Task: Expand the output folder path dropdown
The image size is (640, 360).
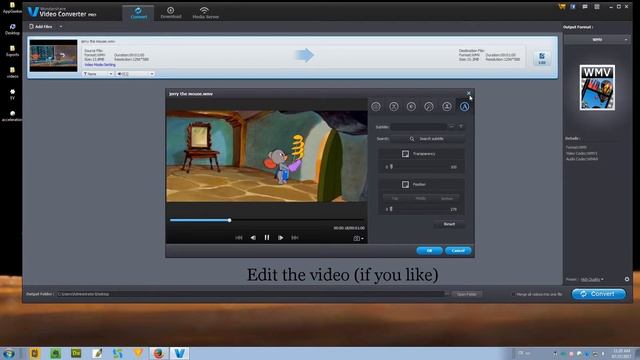Action: click(x=447, y=293)
